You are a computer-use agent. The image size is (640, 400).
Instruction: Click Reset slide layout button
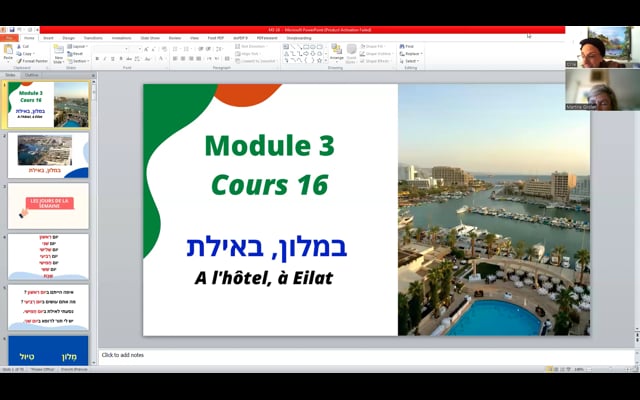[x=76, y=53]
